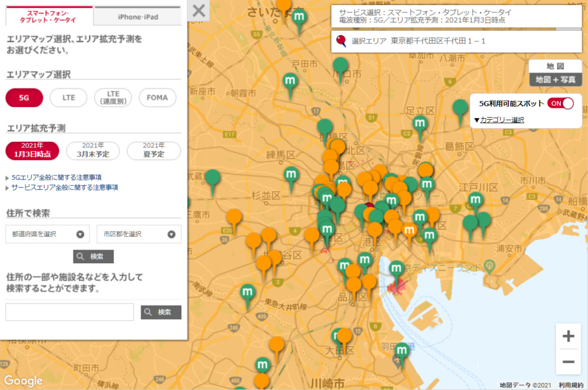The image size is (588, 390).
Task: Expand 5Gエリア全般に関する注意事項
Action: click(x=56, y=178)
